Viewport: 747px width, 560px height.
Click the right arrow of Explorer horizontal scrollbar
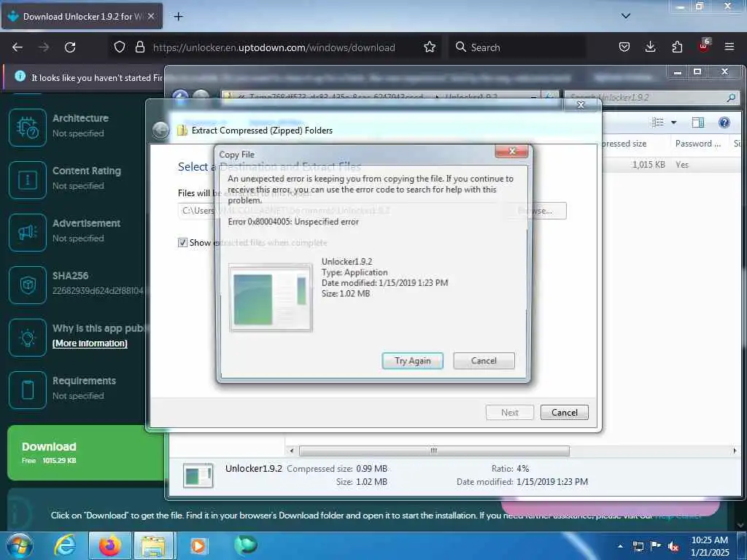click(x=735, y=451)
